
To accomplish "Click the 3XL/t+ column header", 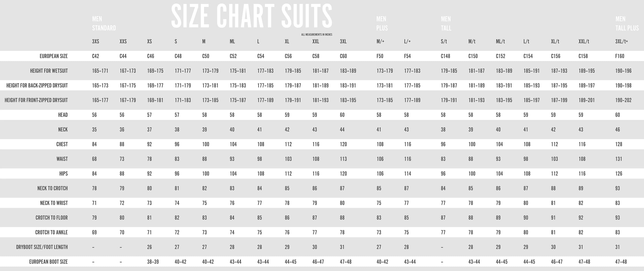I will coord(621,41).
